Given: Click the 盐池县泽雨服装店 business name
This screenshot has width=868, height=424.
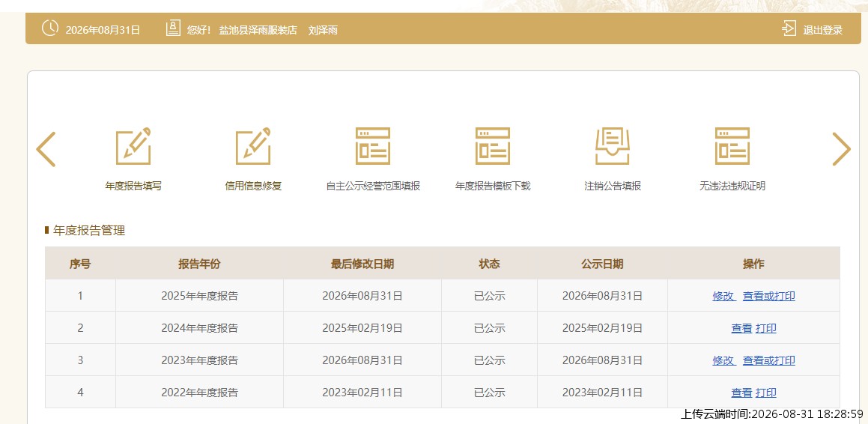Looking at the screenshot, I should tap(258, 30).
